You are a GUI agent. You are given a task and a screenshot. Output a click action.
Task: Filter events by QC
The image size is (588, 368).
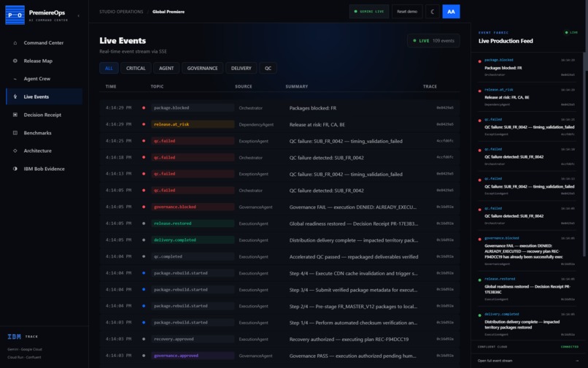coord(268,68)
